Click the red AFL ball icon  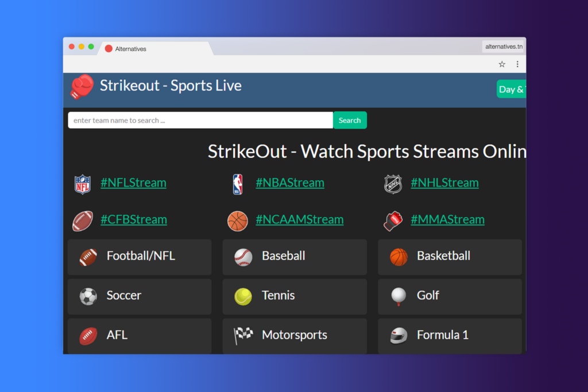tap(88, 336)
